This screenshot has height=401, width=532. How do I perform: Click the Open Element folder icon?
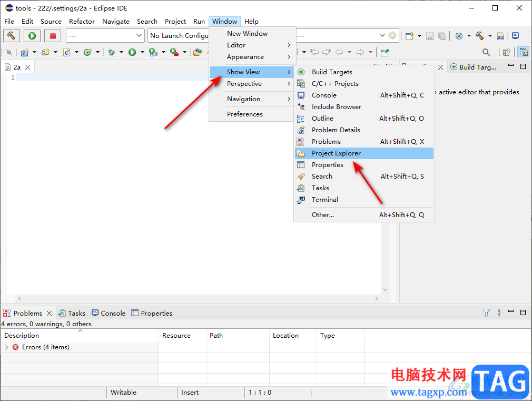[x=198, y=52]
